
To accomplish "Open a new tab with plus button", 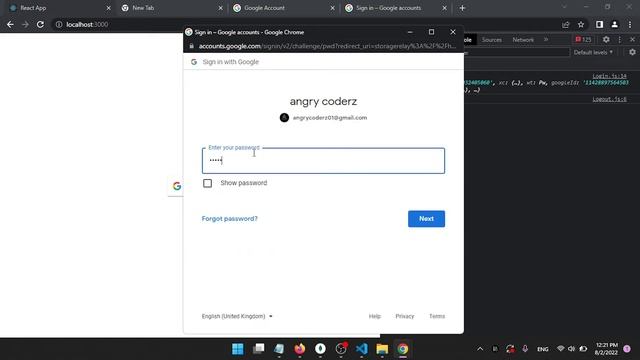I will [x=462, y=8].
